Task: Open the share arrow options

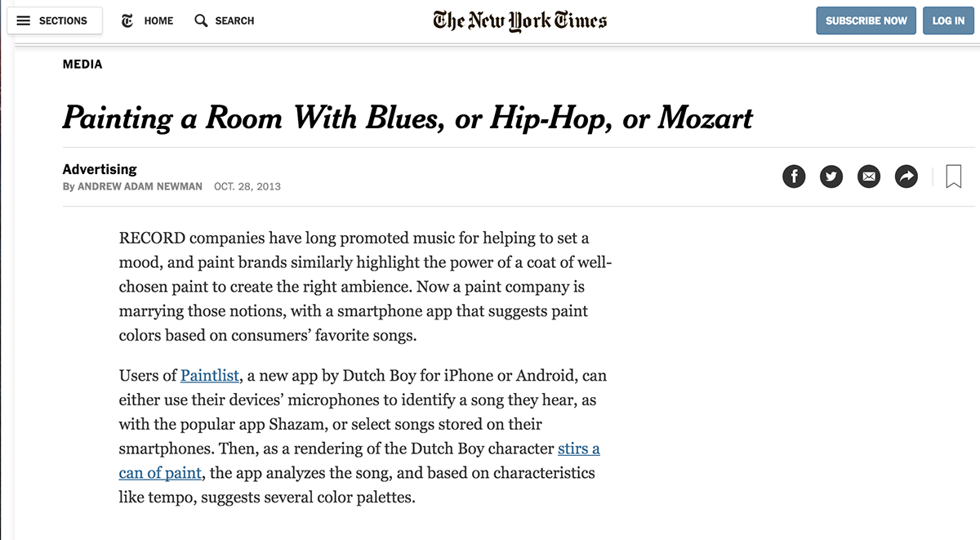Action: tap(906, 176)
